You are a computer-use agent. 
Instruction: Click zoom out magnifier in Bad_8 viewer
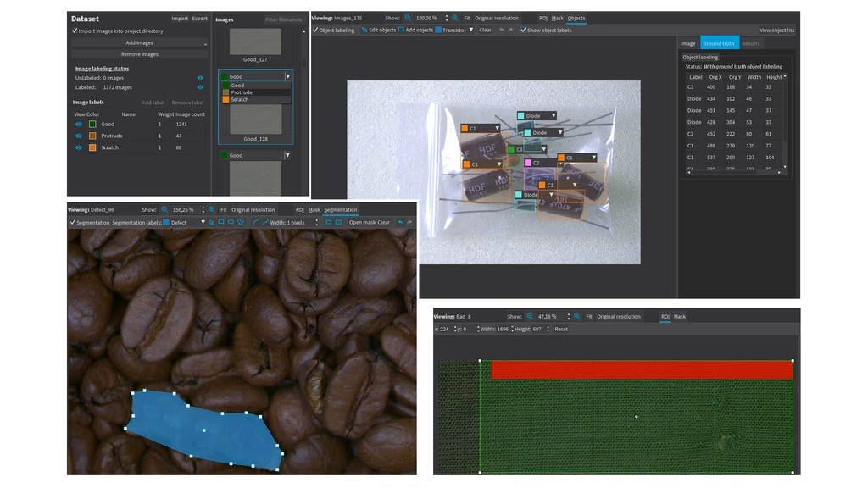tap(530, 317)
